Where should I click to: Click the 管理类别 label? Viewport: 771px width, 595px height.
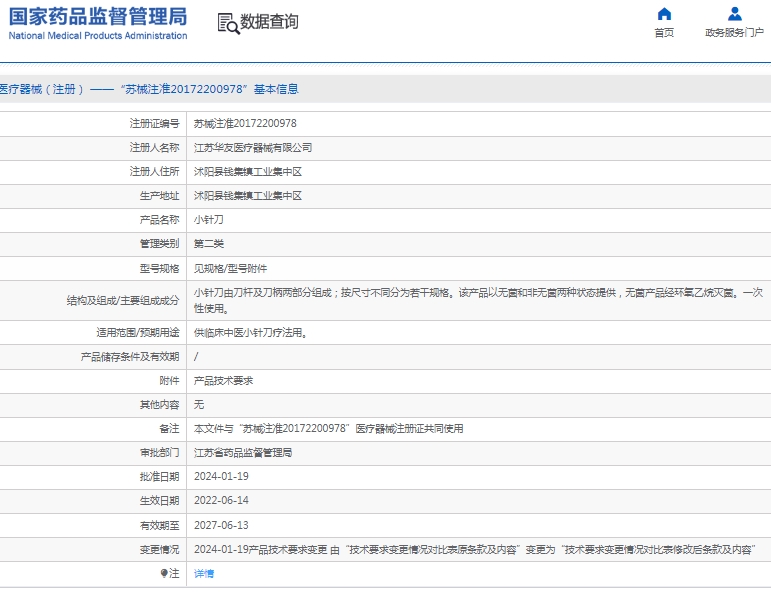click(159, 244)
